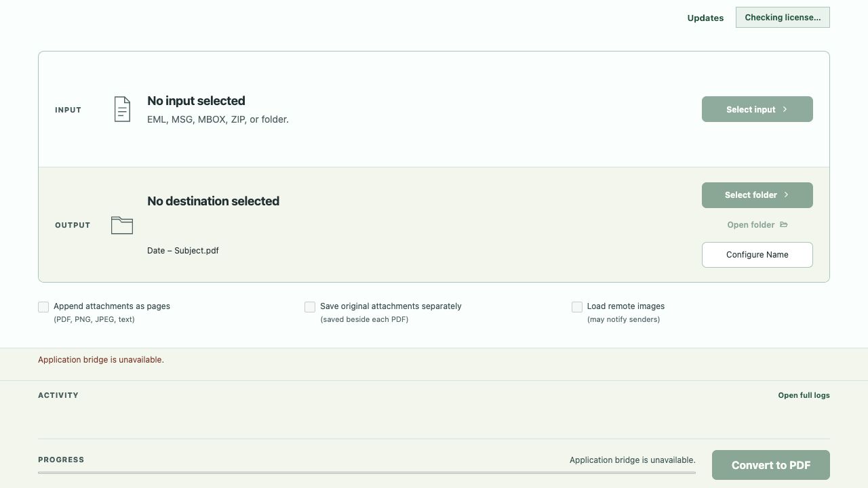This screenshot has width=868, height=488.
Task: Click the Date – Subject.pdf filename pattern
Action: click(x=183, y=251)
